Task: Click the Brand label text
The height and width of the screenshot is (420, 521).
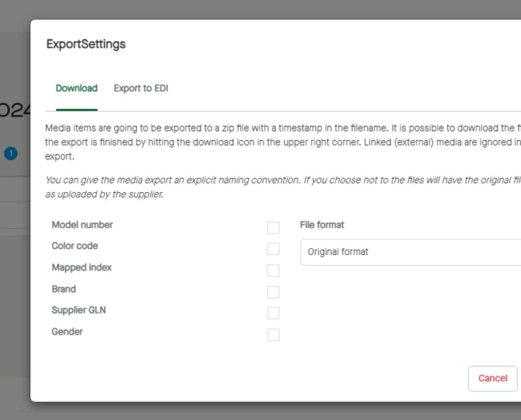Action: click(x=64, y=289)
